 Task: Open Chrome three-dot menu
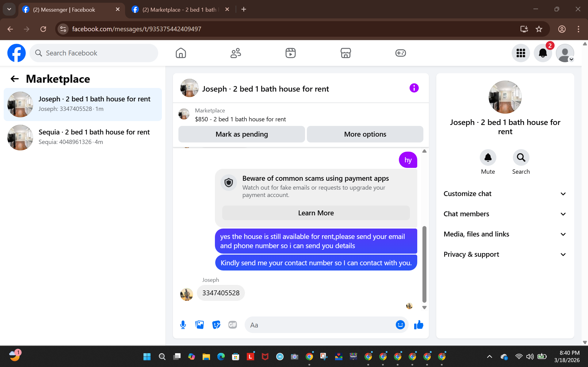578,29
